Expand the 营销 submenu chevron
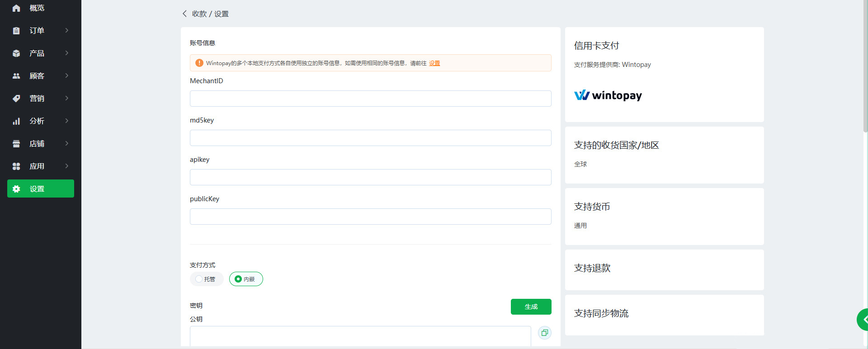The height and width of the screenshot is (349, 868). click(67, 98)
